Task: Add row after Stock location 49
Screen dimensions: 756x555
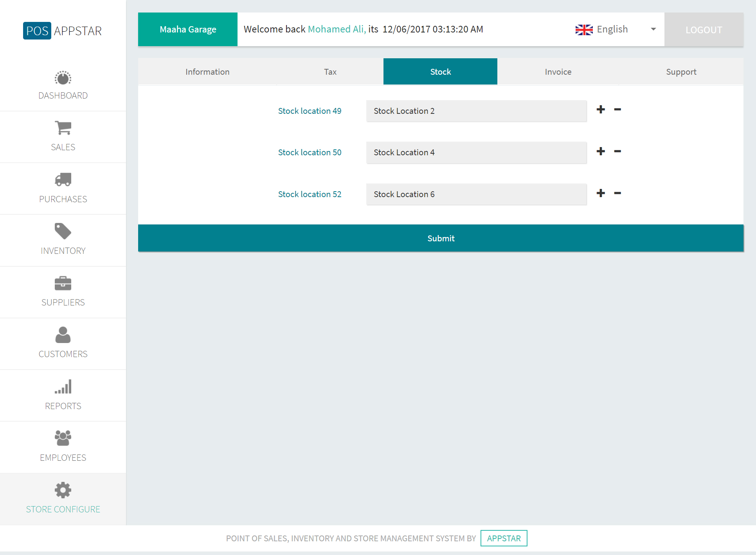Action: [601, 110]
